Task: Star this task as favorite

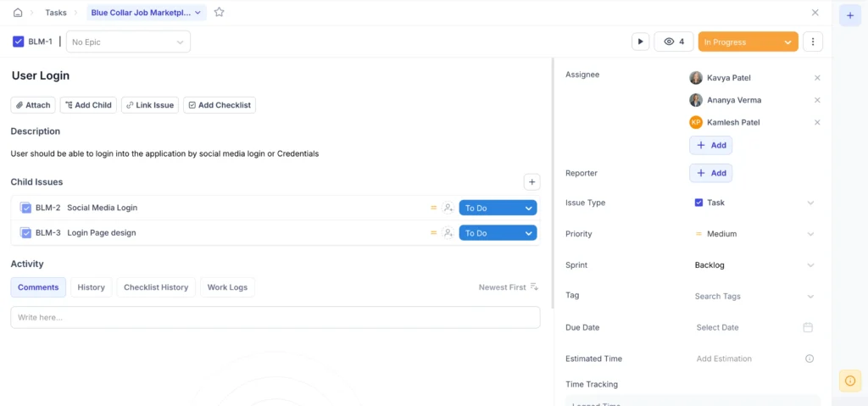Action: pyautogui.click(x=220, y=13)
